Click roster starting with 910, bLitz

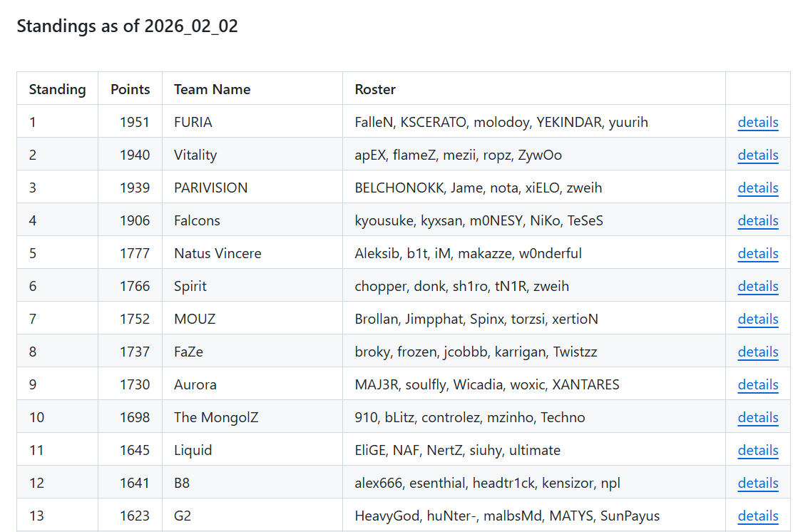click(469, 418)
